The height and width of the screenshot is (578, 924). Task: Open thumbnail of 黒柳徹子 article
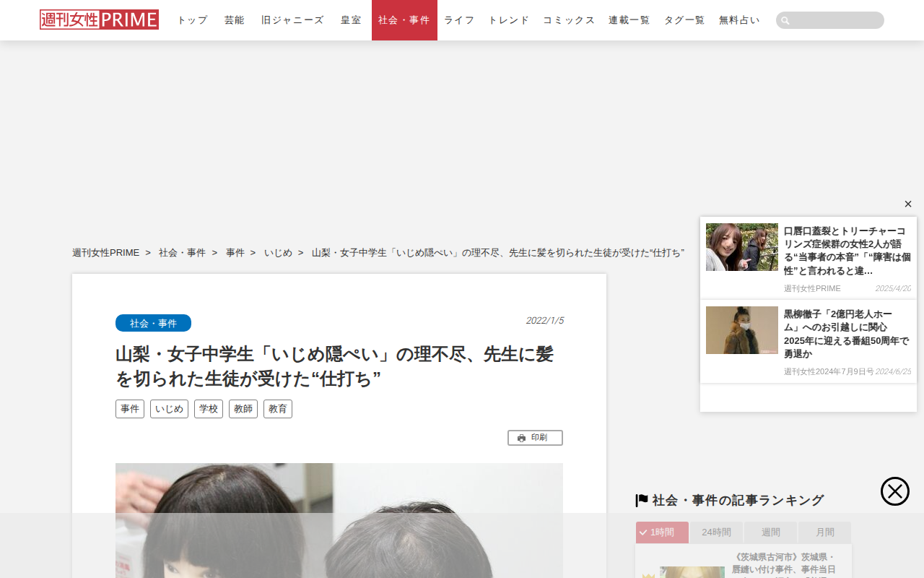coord(742,330)
